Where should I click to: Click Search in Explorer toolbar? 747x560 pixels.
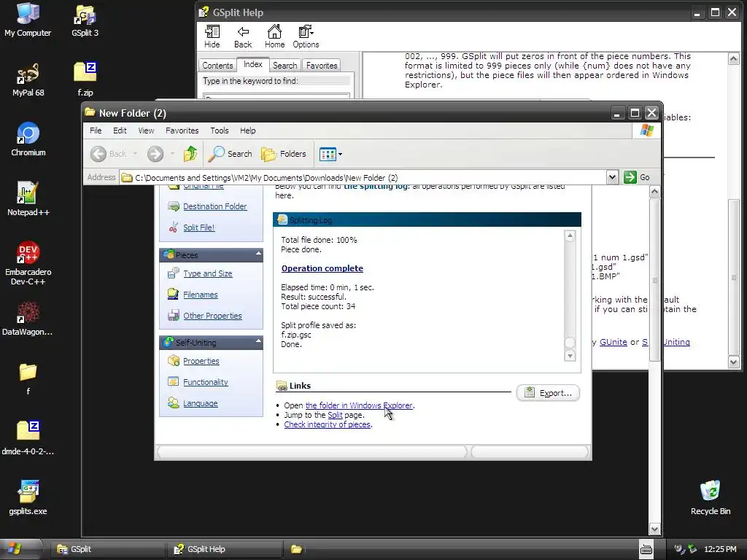click(x=231, y=154)
